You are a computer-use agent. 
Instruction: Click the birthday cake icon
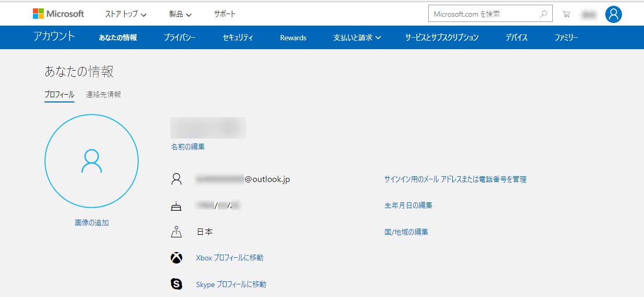pyautogui.click(x=176, y=206)
